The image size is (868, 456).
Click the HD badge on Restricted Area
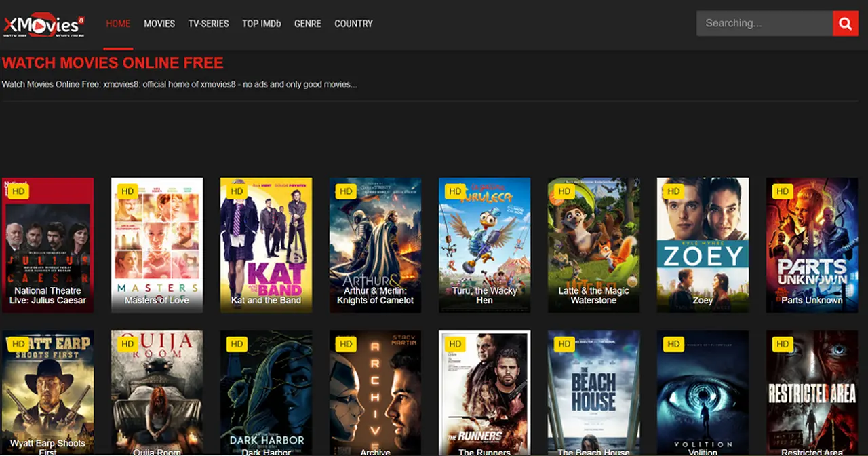[x=783, y=344]
